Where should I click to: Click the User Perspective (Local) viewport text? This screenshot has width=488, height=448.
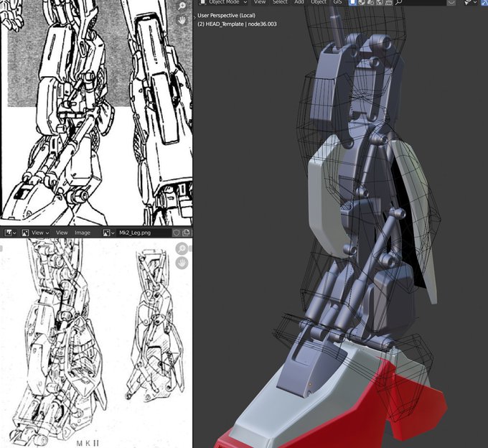pos(226,15)
